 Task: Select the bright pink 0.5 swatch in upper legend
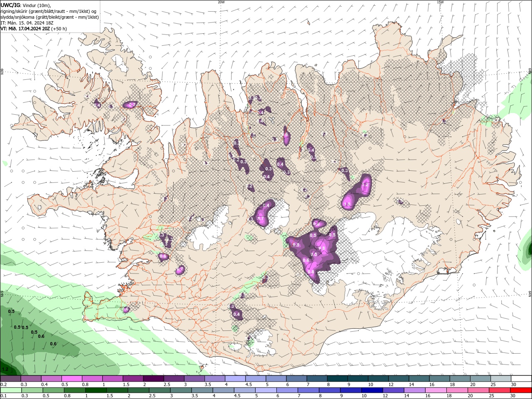[71, 379]
